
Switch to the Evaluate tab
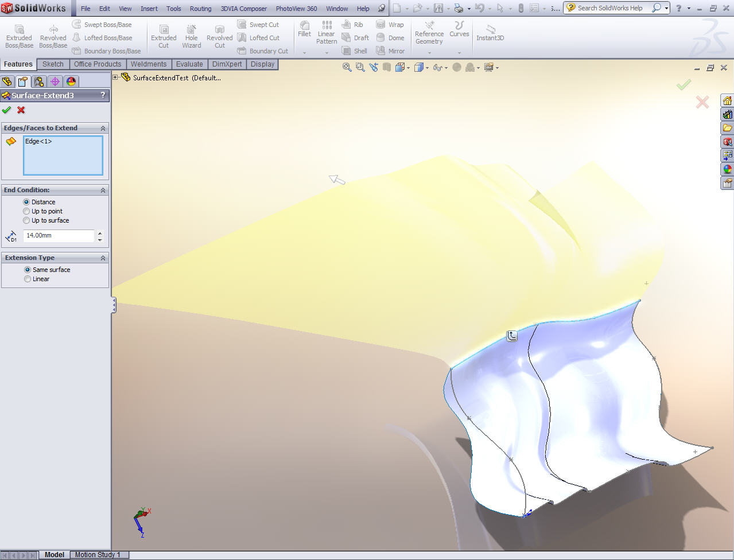click(x=189, y=64)
